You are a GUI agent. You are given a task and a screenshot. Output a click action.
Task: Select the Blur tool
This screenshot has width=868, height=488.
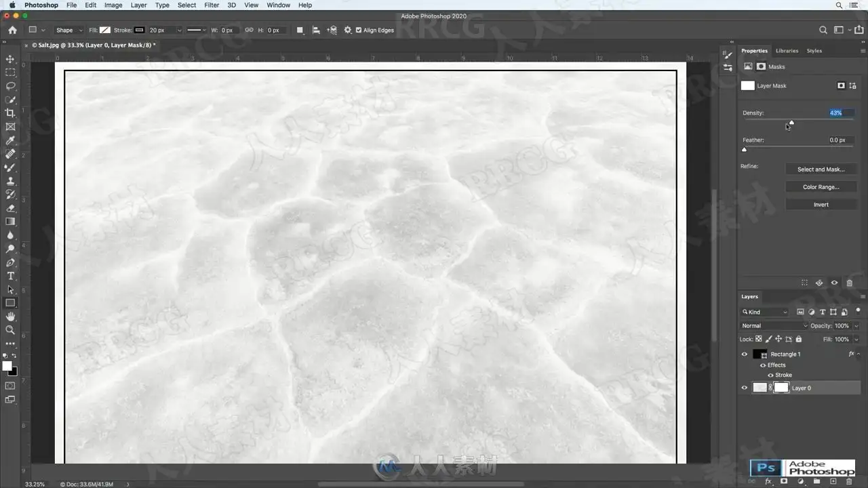[x=10, y=235]
